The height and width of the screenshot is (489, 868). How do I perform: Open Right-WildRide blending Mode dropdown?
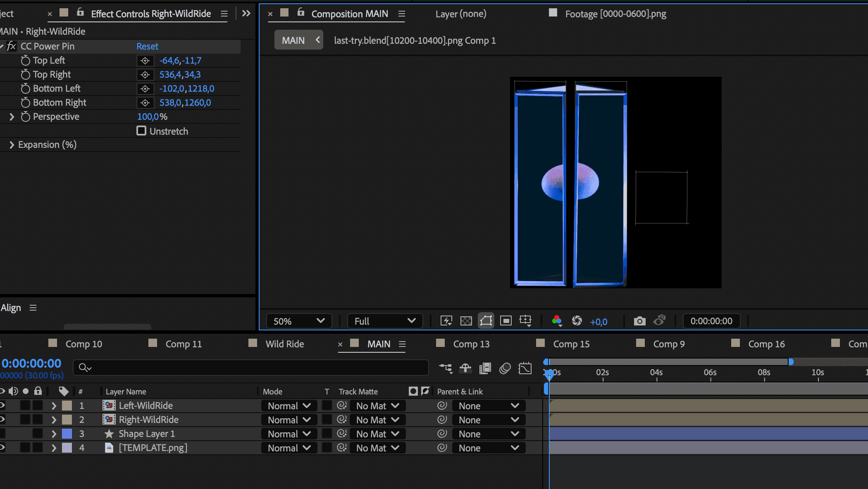(x=289, y=420)
